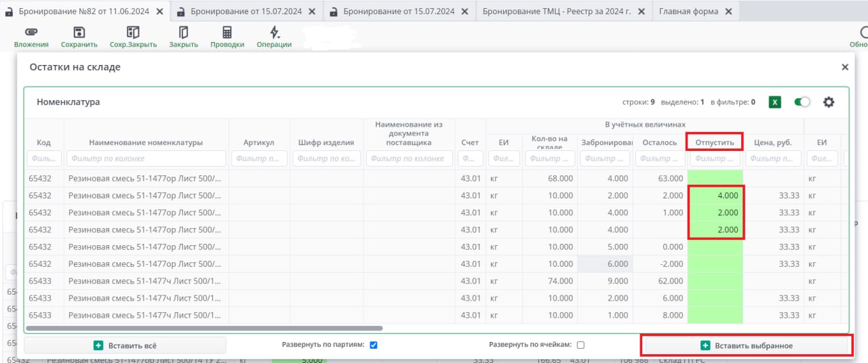This screenshot has height=363, width=868.
Task: Click the Вставить выбранное button
Action: click(746, 345)
